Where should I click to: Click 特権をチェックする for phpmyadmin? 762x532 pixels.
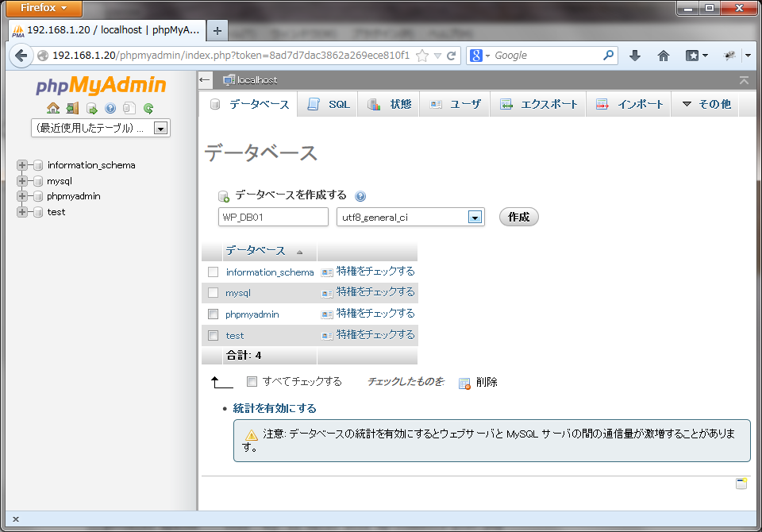(375, 314)
